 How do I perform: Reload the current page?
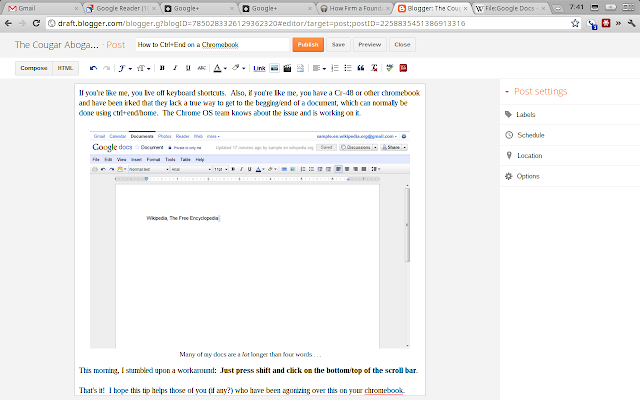36,23
